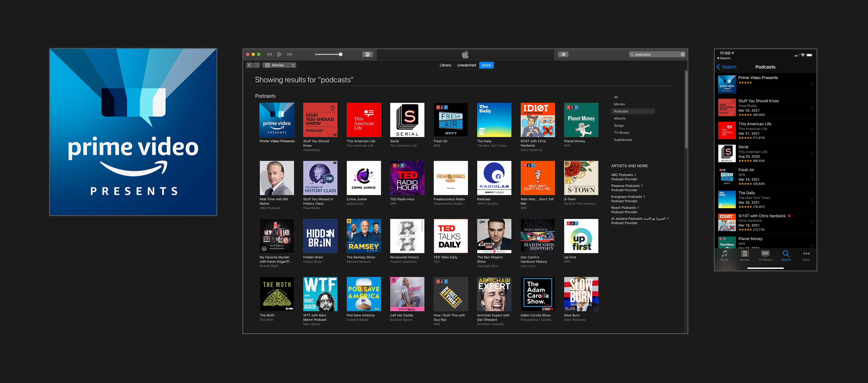Open TED Radio Hour artwork
868x383 pixels.
pos(407,178)
